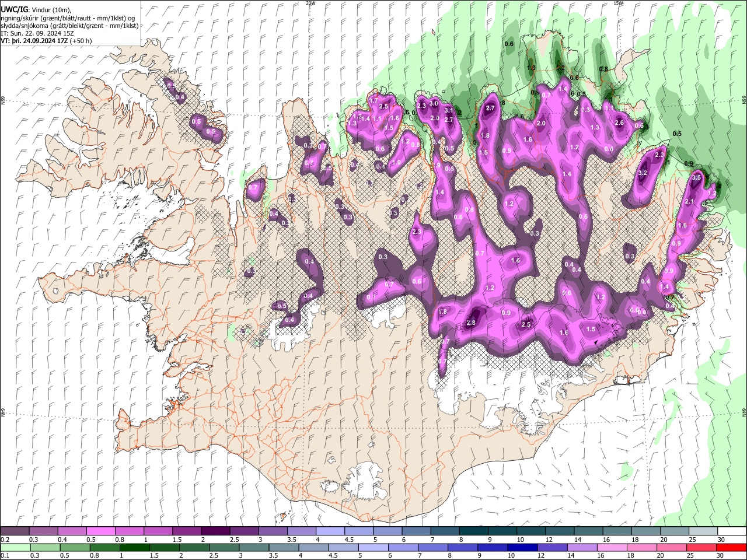Click the '3.5' snowfall value label
This screenshot has width=747, height=560.
[696, 177]
